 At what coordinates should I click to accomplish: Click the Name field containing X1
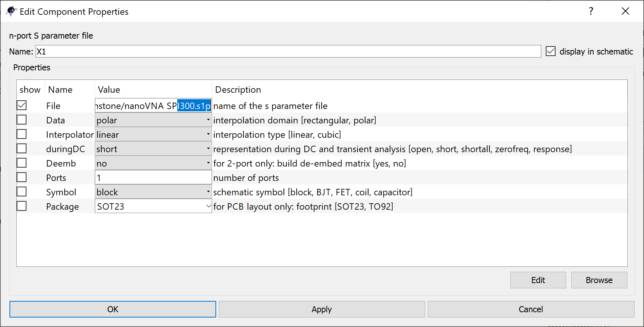[288, 51]
